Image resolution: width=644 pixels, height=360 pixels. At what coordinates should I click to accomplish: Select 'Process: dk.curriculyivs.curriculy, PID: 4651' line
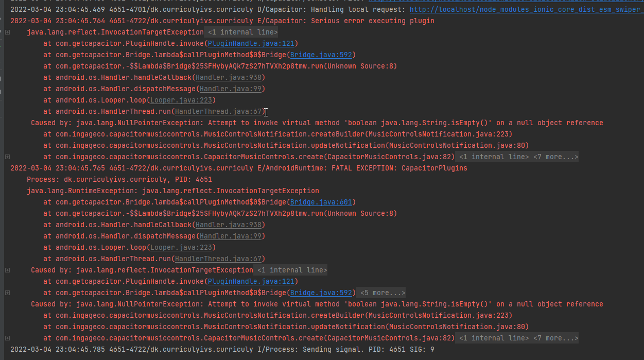119,179
